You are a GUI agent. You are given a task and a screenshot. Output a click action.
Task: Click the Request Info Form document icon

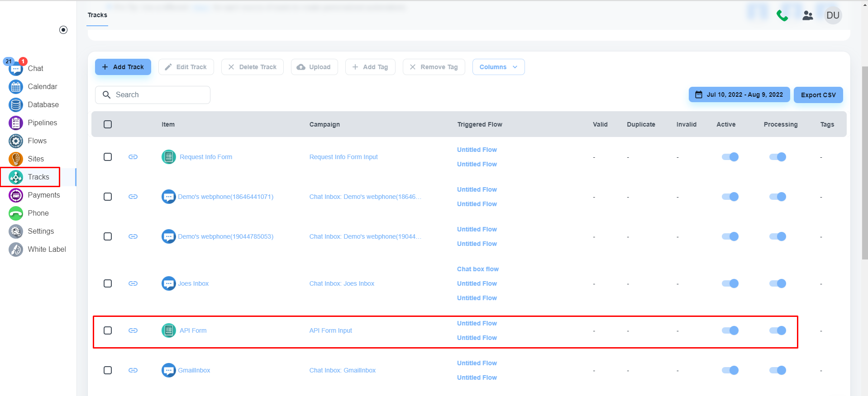[168, 157]
